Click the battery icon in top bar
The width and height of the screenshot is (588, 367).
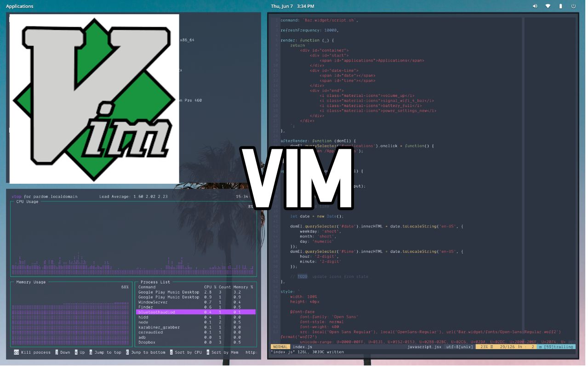tap(560, 6)
